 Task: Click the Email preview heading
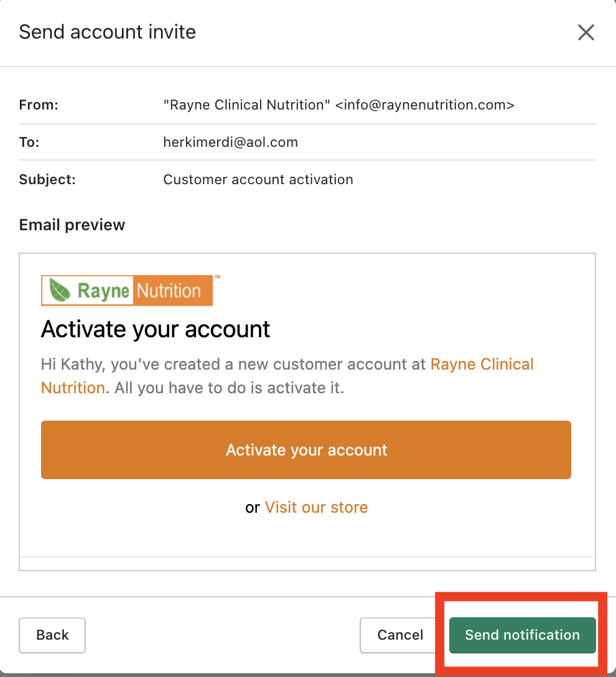[x=72, y=225]
